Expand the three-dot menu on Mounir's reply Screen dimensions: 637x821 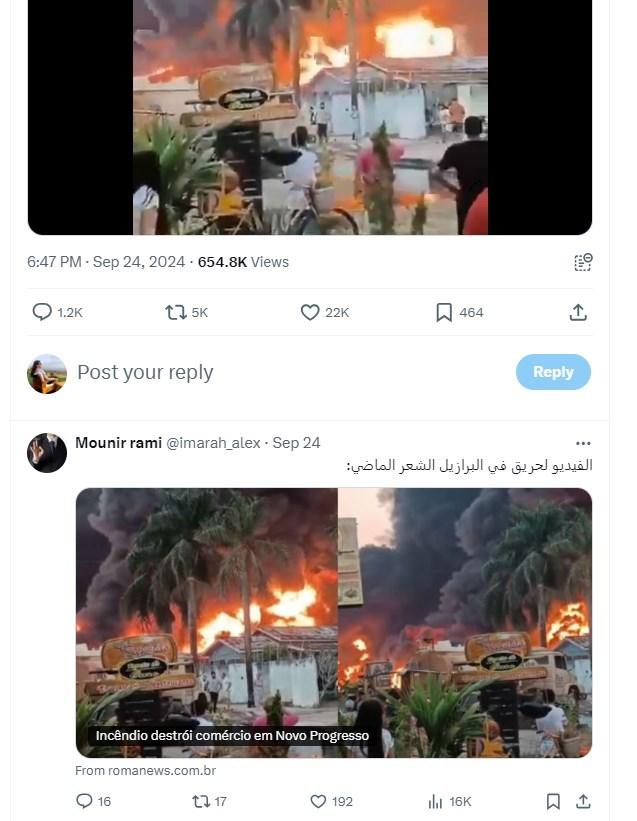pyautogui.click(x=583, y=443)
